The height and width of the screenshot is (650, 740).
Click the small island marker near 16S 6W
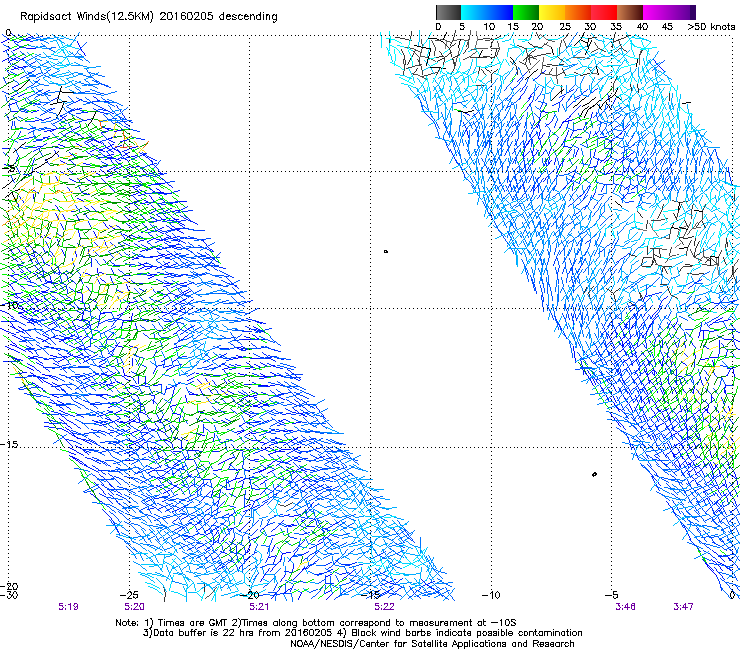pos(594,474)
